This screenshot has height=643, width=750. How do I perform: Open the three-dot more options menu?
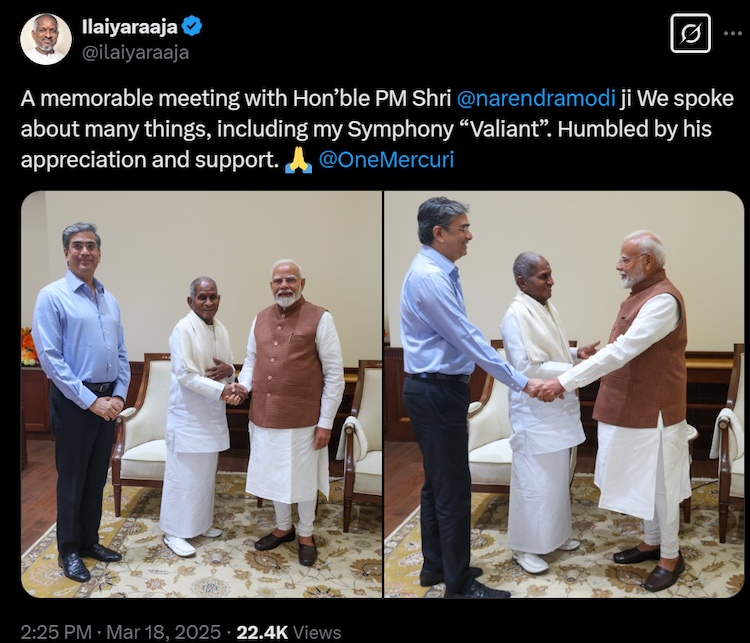[x=732, y=33]
